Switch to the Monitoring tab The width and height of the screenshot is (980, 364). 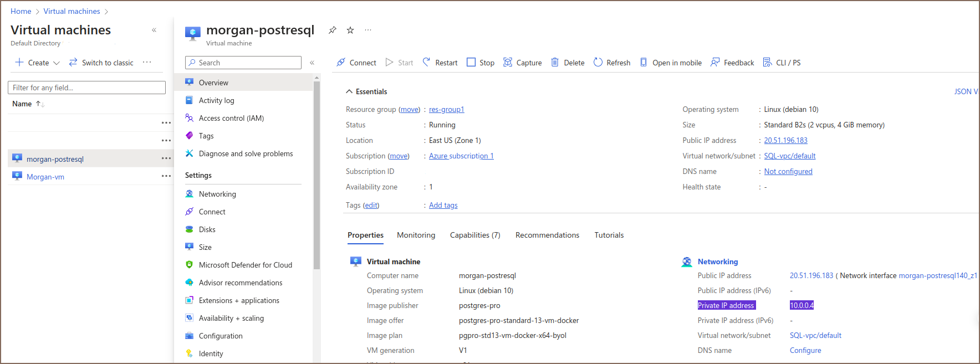416,235
